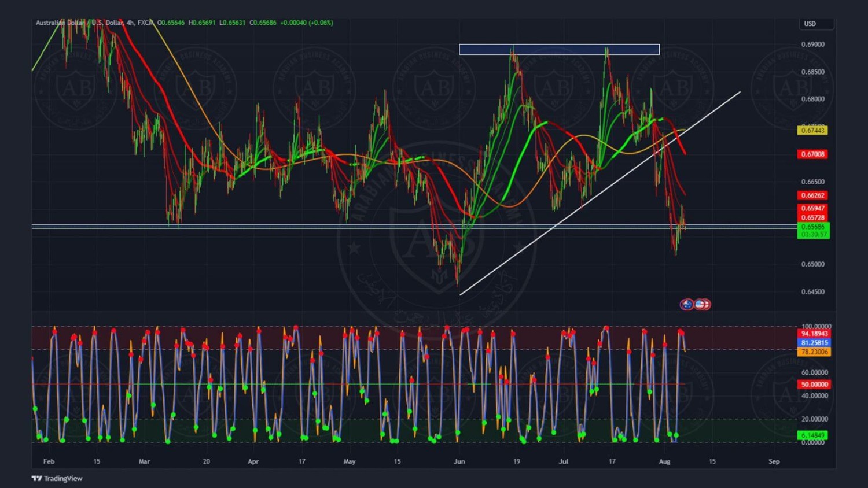The height and width of the screenshot is (488, 868).
Task: Click the green 0.65686 current price label
Action: pyautogui.click(x=812, y=227)
